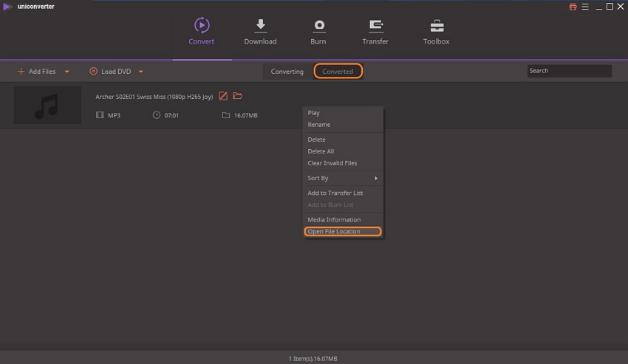Image resolution: width=628 pixels, height=364 pixels.
Task: Expand the Add Files dropdown arrow
Action: (x=67, y=72)
